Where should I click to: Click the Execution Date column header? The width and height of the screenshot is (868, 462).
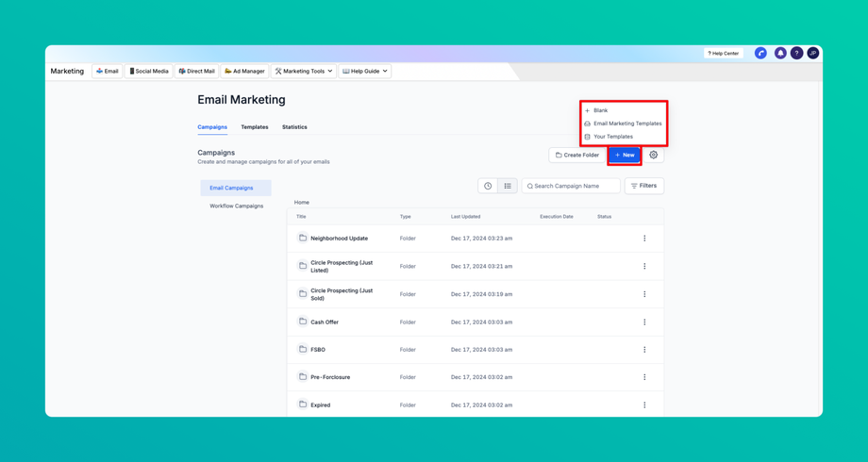pyautogui.click(x=557, y=217)
